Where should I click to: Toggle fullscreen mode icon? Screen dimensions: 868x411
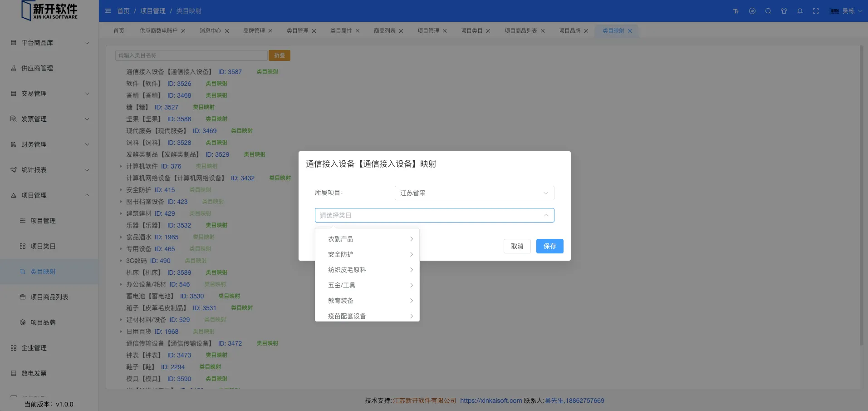(815, 11)
